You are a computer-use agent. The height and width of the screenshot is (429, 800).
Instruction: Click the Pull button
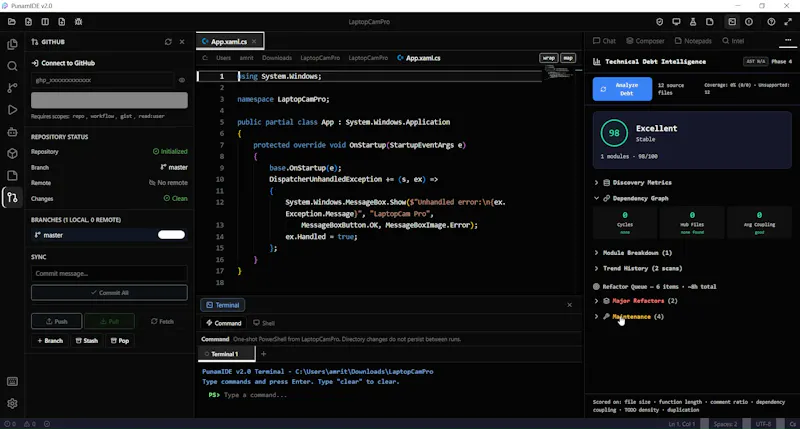[x=110, y=321]
